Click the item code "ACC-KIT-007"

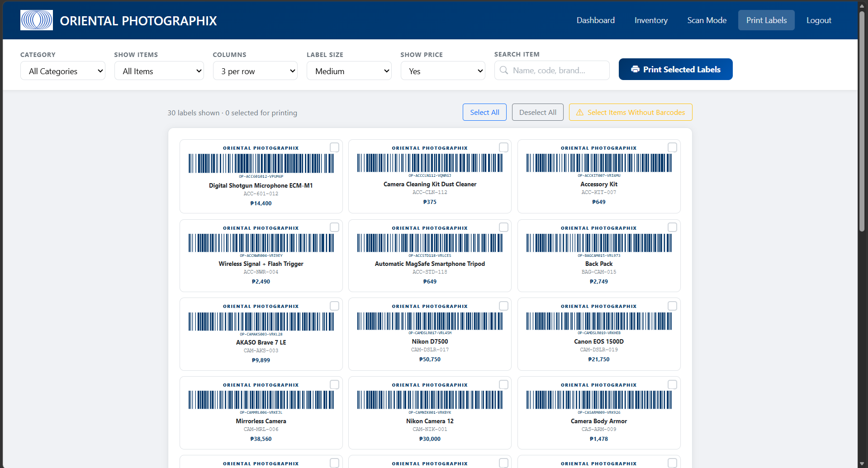(599, 193)
